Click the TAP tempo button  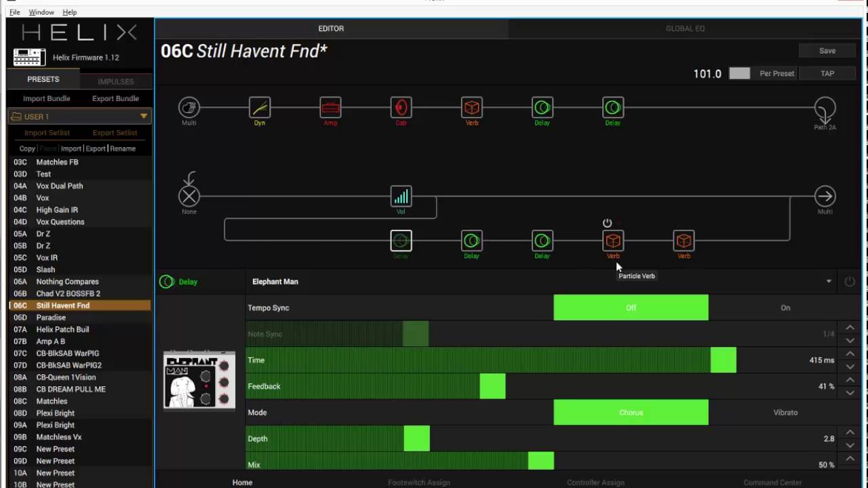click(827, 73)
